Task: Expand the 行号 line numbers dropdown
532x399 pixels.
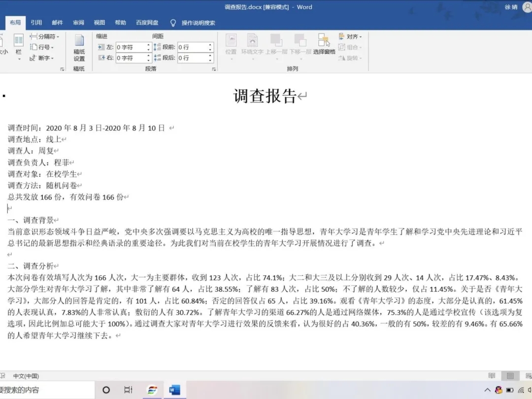Action: [x=44, y=47]
